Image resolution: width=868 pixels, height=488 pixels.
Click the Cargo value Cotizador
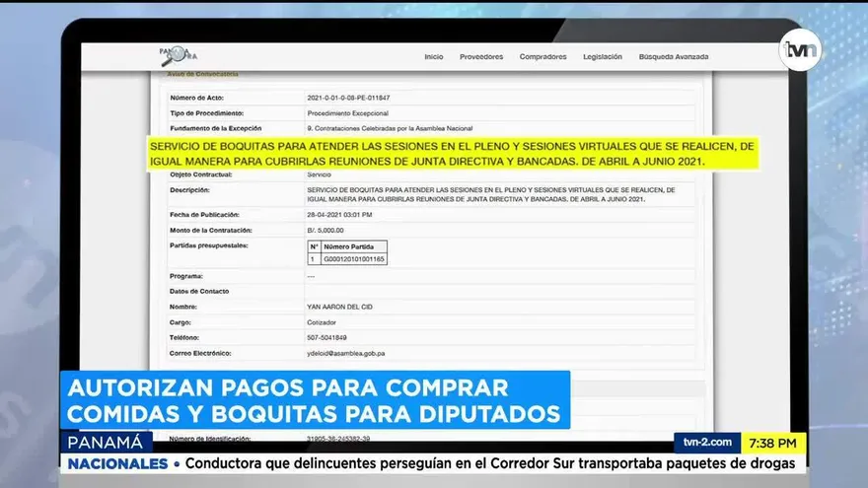322,322
